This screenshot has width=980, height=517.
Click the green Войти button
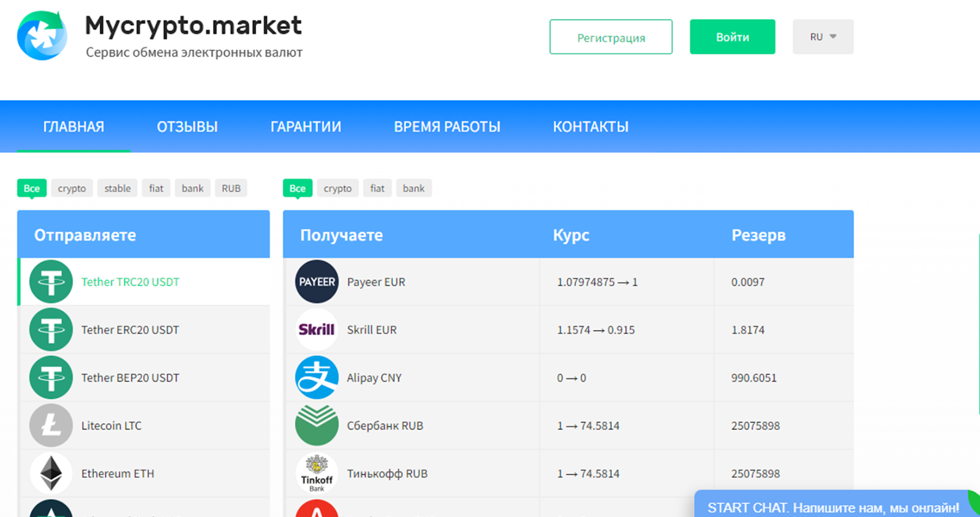point(733,37)
